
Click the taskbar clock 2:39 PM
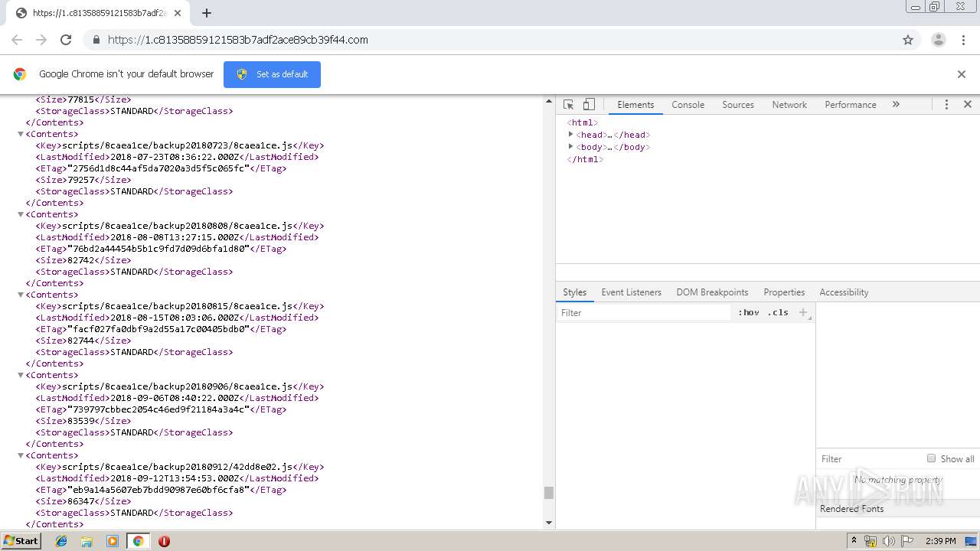[940, 541]
